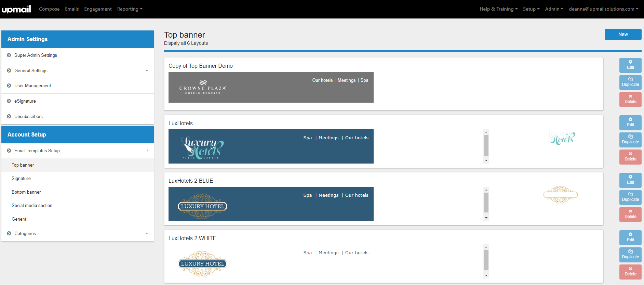This screenshot has width=644, height=285.
Task: Click Crowne Plaza logo in first banner
Action: [x=203, y=87]
